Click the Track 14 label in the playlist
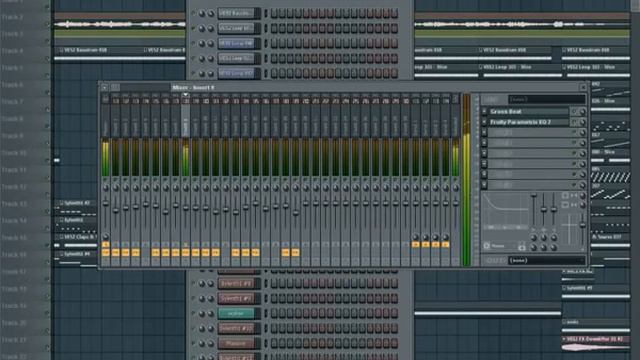640x360 pixels. (14, 220)
